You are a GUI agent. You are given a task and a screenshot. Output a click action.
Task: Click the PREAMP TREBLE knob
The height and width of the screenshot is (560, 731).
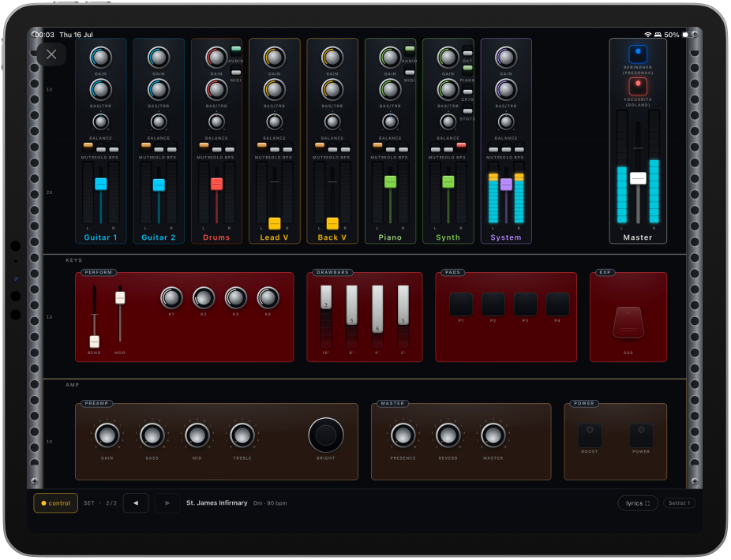[x=242, y=435]
